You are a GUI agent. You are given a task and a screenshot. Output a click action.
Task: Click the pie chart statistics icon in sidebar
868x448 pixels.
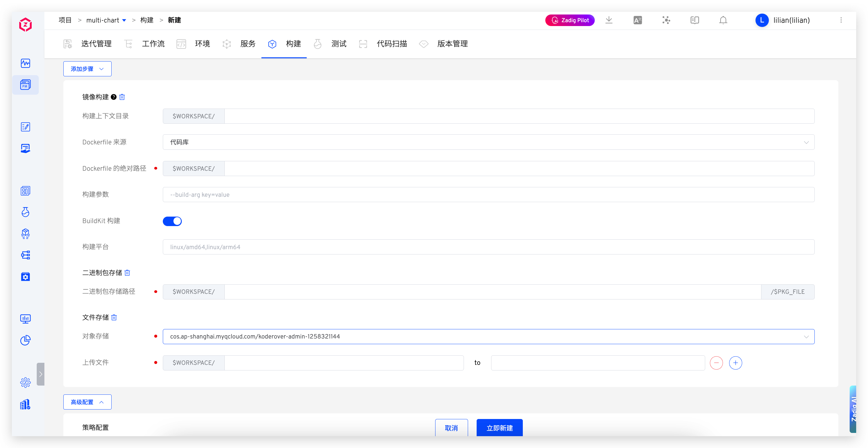pos(26,340)
